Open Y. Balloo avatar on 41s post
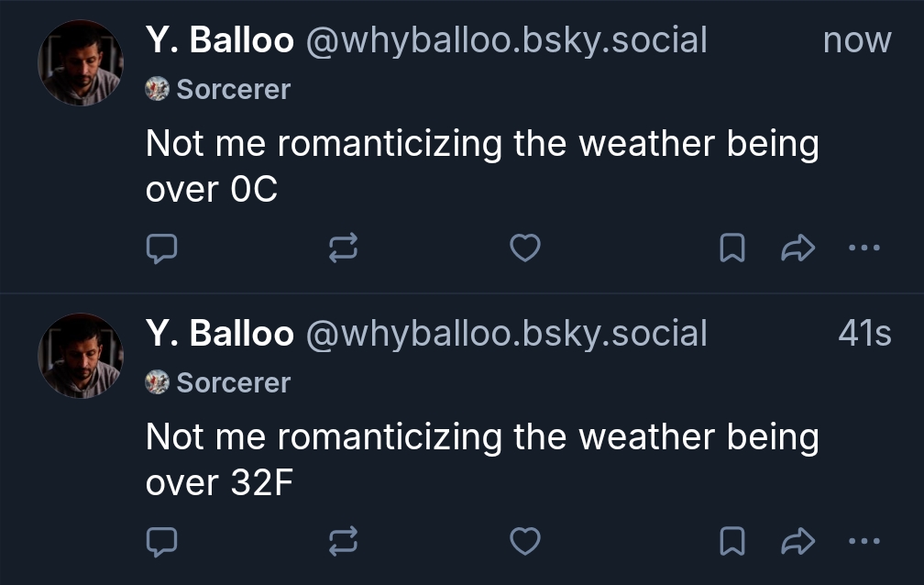This screenshot has height=585, width=924. [x=80, y=356]
